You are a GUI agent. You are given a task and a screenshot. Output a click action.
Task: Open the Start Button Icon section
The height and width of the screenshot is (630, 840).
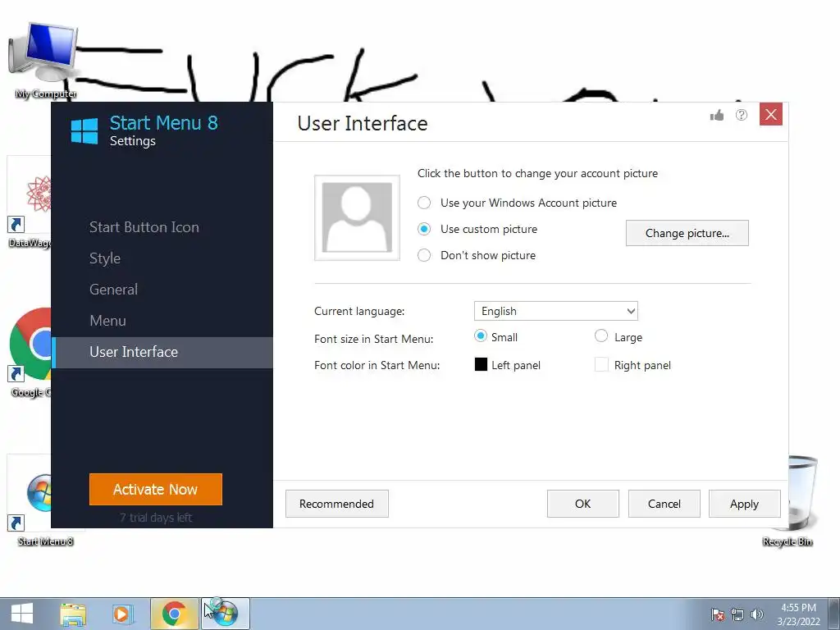coord(144,227)
